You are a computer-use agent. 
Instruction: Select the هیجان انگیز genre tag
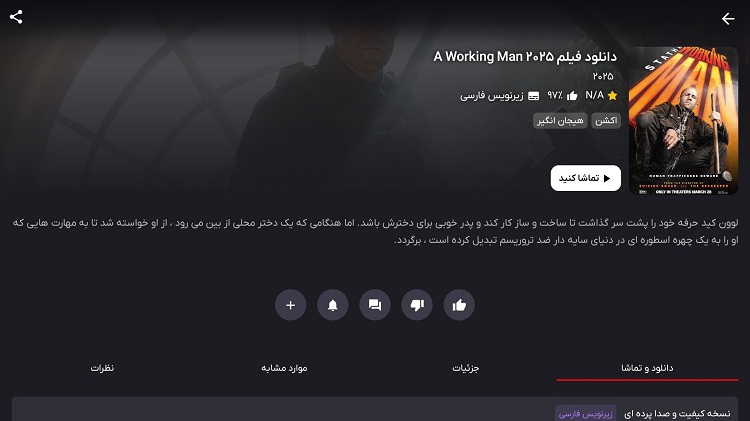click(x=560, y=121)
